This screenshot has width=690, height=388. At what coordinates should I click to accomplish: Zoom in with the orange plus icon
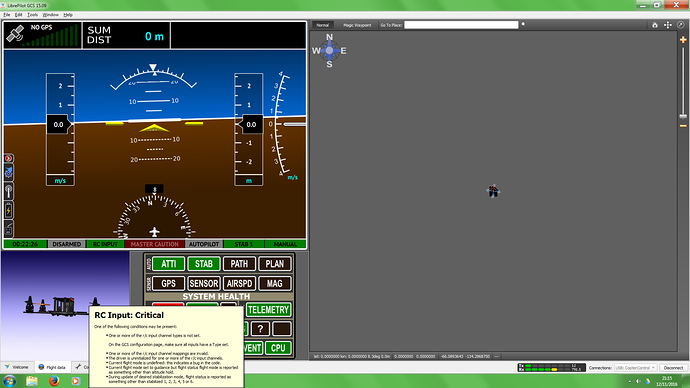683,40
